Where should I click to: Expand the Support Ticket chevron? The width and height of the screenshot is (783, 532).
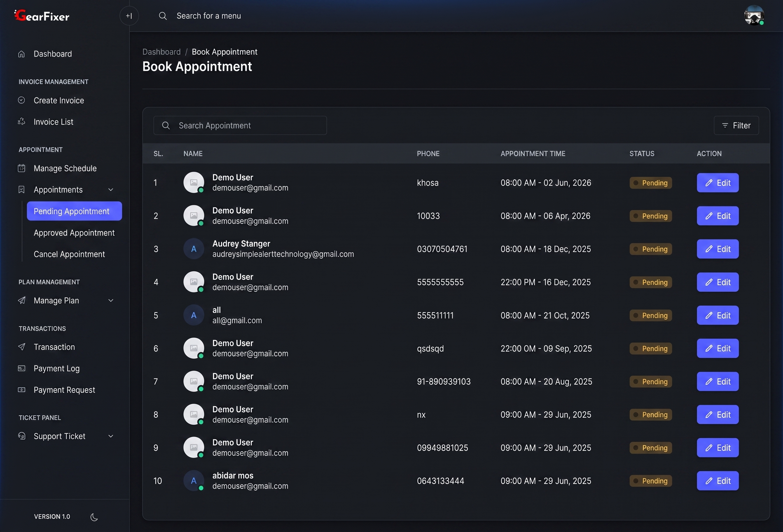[x=110, y=436]
